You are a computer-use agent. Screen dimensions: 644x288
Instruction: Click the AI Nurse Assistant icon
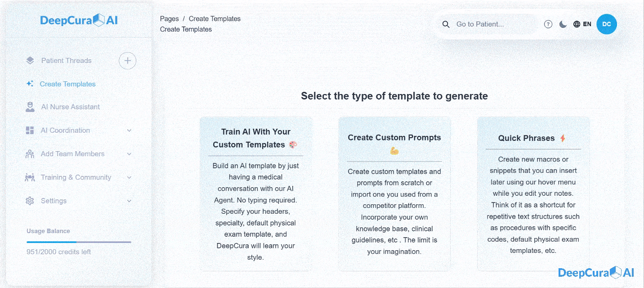pos(30,107)
